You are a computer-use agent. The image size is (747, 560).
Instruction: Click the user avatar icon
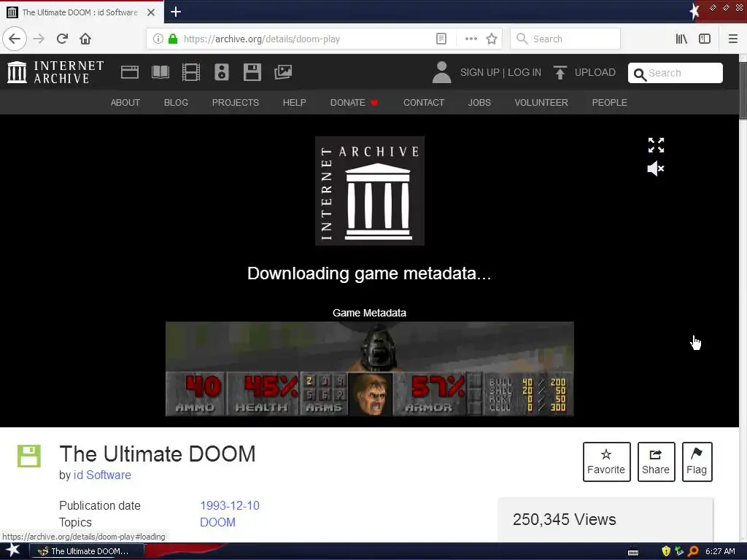click(441, 72)
